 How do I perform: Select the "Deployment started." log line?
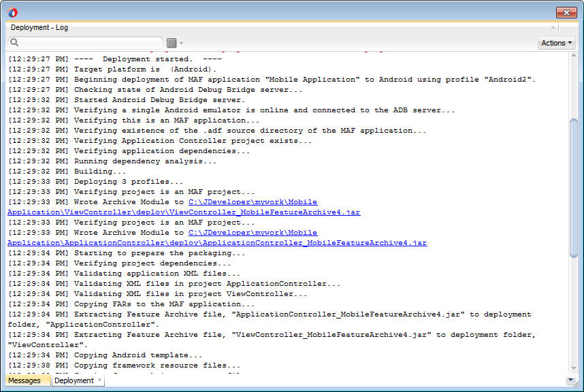click(x=115, y=59)
